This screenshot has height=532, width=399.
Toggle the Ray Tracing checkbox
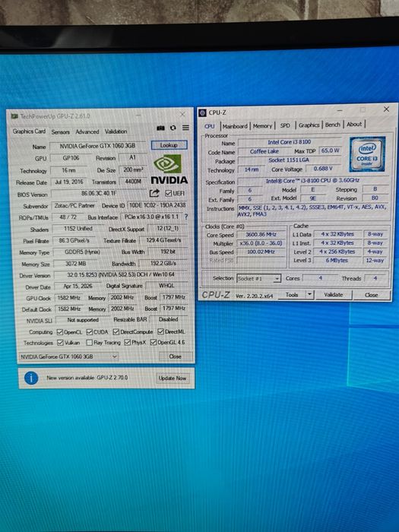tap(89, 343)
